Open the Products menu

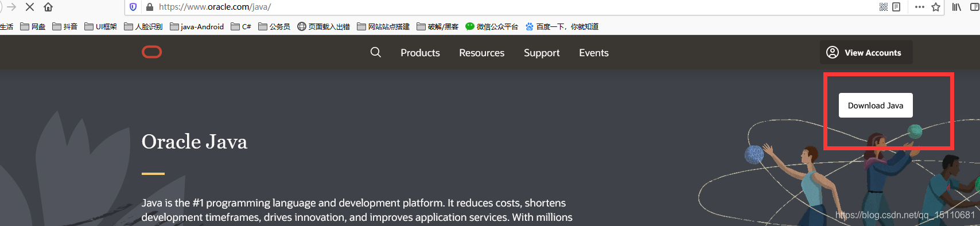tap(420, 53)
